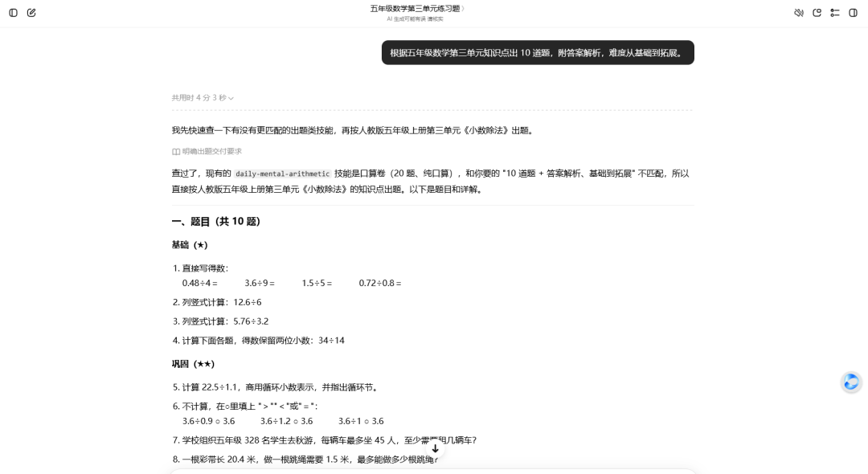Screen dimensions: 868x474
Task: Click the comparison 3.6÷0.9 ○ 3.6
Action: (209, 422)
